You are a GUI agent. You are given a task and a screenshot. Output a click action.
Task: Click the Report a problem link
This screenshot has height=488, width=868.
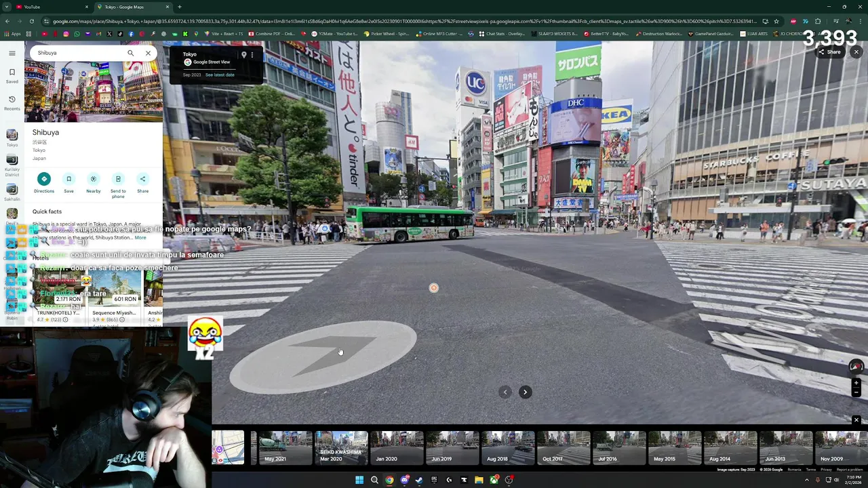click(x=850, y=469)
